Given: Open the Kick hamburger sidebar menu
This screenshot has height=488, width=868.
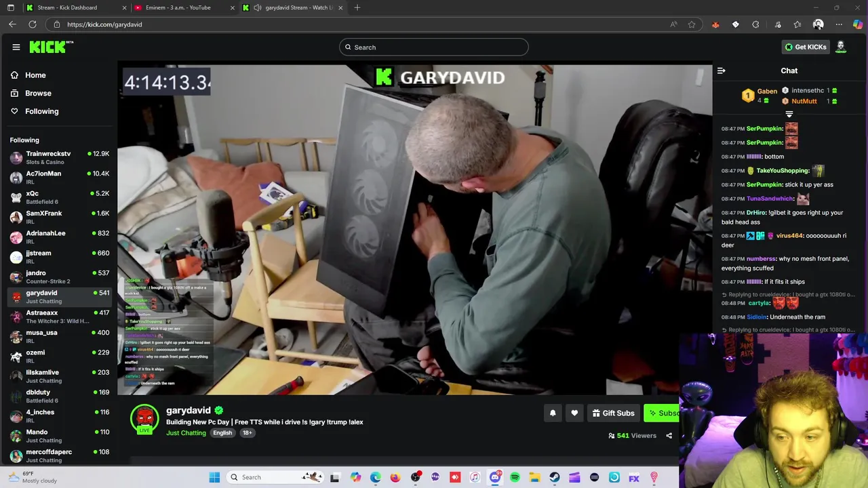Looking at the screenshot, I should [16, 47].
